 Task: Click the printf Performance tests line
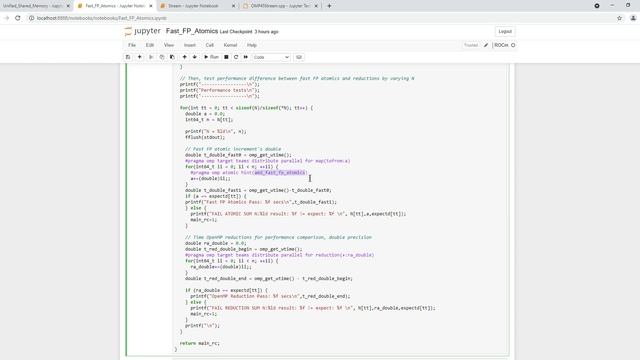pos(220,90)
